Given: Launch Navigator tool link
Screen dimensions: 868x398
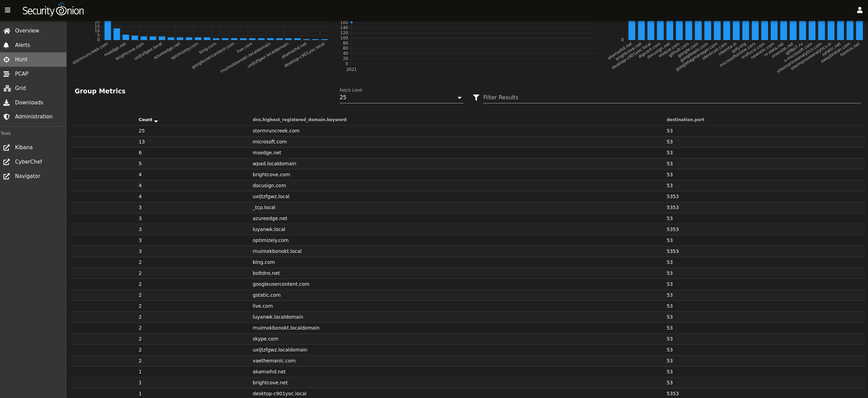Looking at the screenshot, I should (x=33, y=176).
